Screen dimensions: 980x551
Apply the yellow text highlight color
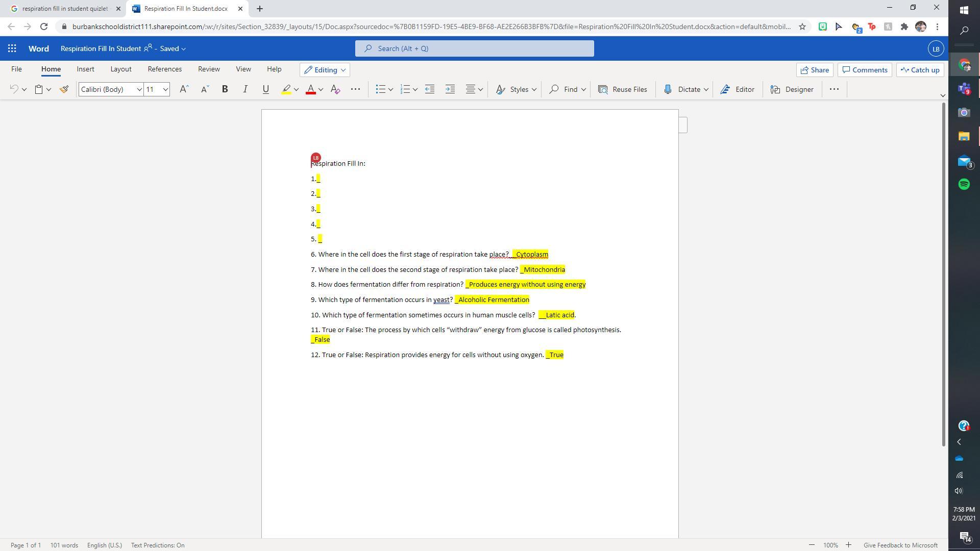pos(286,89)
